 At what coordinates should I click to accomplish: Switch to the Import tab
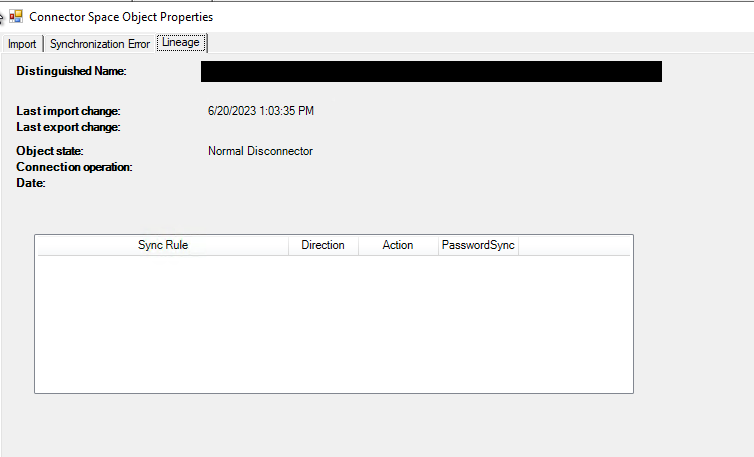pos(22,44)
